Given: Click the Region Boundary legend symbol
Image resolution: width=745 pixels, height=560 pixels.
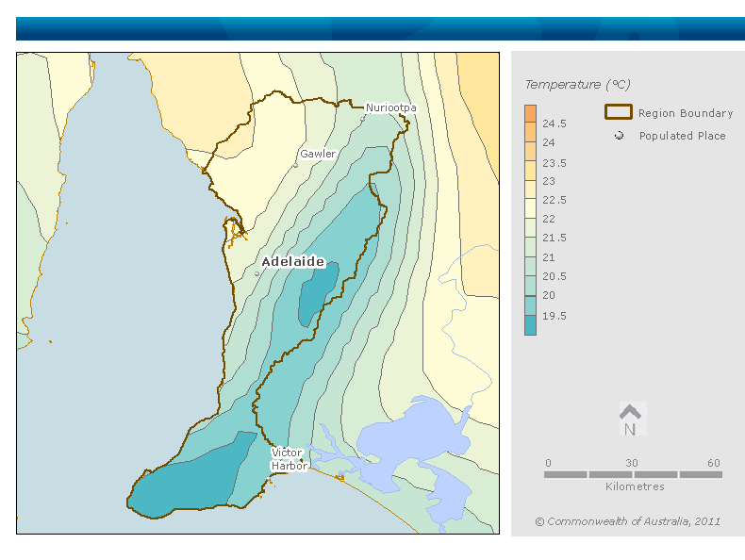Looking at the screenshot, I should tap(618, 112).
